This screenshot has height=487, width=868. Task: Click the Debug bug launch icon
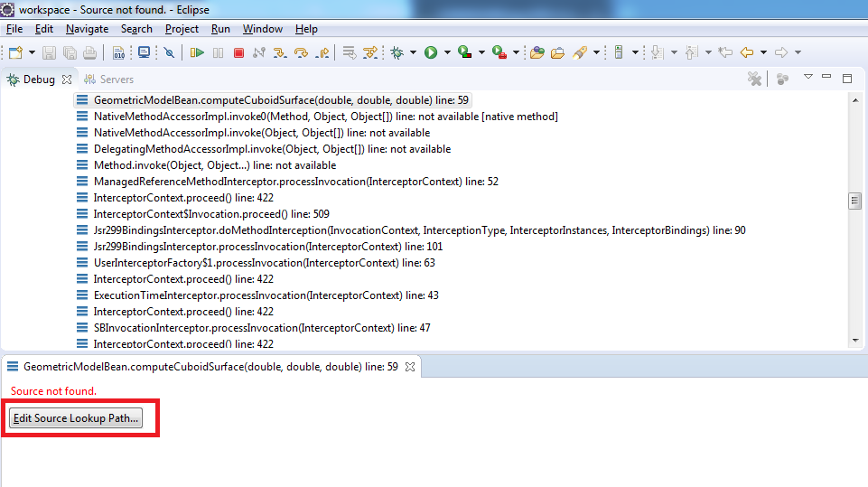click(397, 52)
